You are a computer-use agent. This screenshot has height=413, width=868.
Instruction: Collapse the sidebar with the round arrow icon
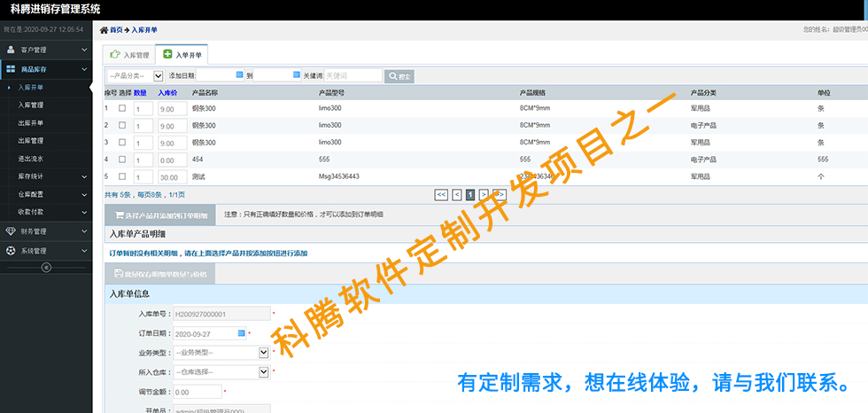coord(46,268)
